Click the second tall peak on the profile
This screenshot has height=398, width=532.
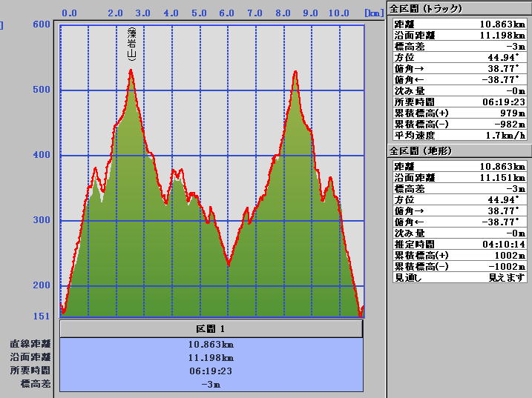coord(295,73)
